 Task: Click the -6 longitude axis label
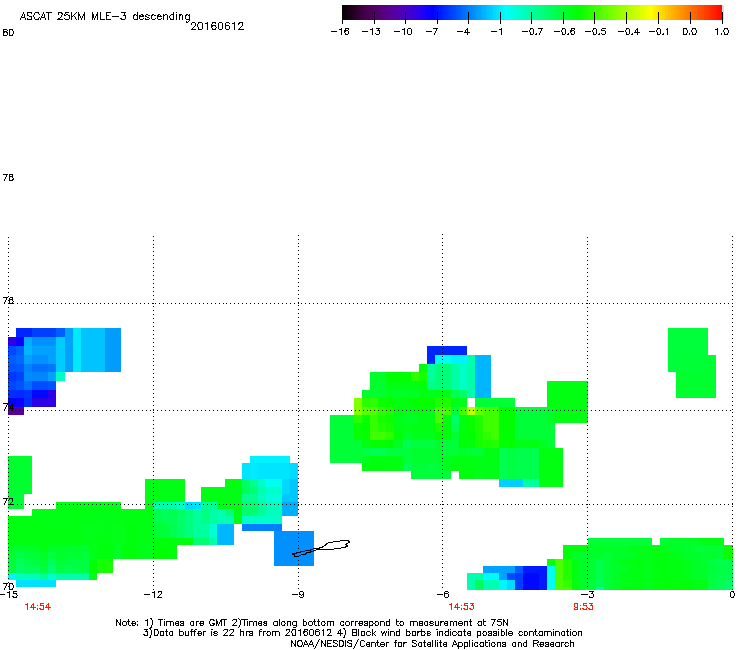click(x=442, y=594)
